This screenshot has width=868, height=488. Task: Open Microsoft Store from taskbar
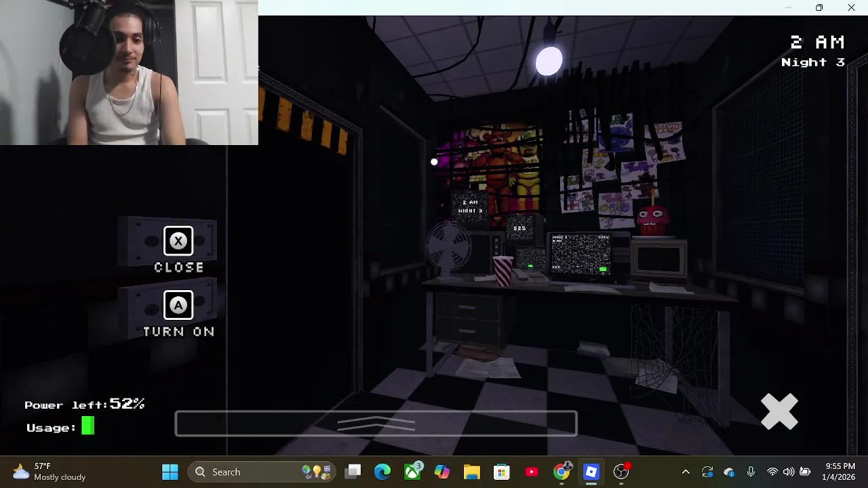(502, 472)
